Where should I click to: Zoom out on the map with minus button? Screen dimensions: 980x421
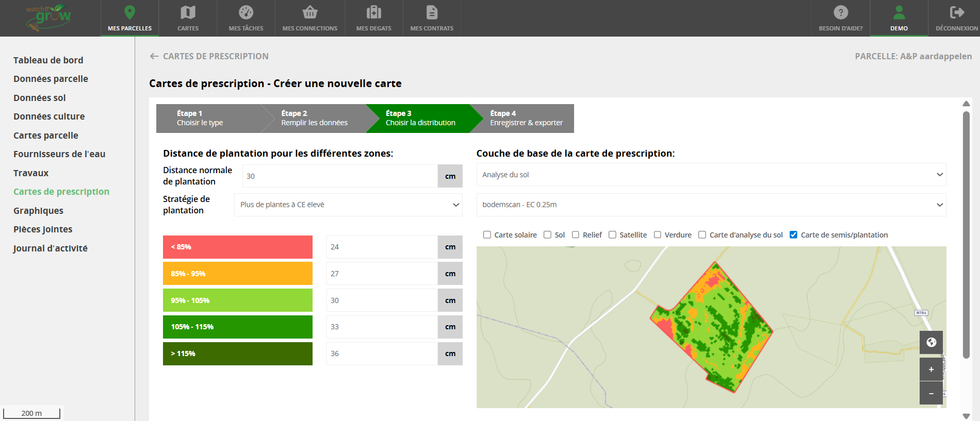click(x=931, y=393)
